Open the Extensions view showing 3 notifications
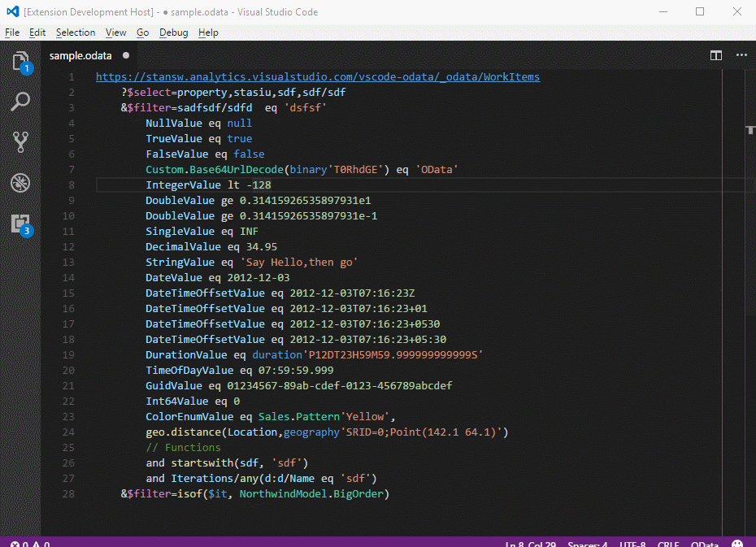The width and height of the screenshot is (756, 547). pos(20,224)
